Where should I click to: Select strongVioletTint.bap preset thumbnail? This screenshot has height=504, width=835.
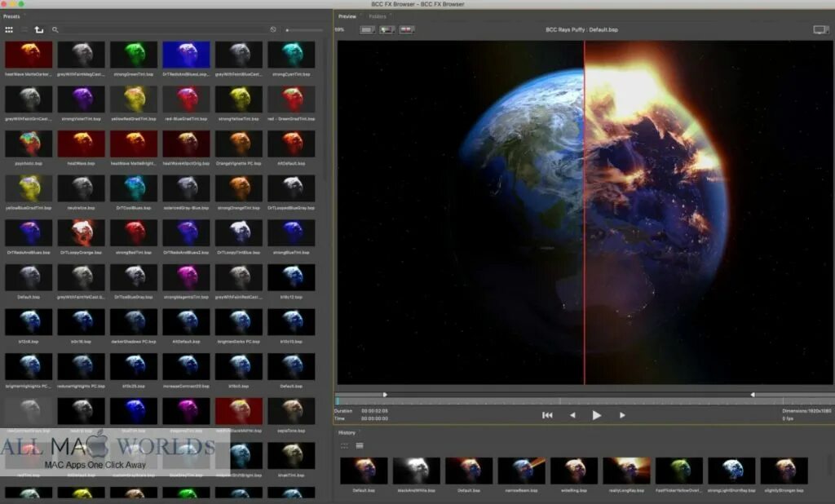click(81, 99)
